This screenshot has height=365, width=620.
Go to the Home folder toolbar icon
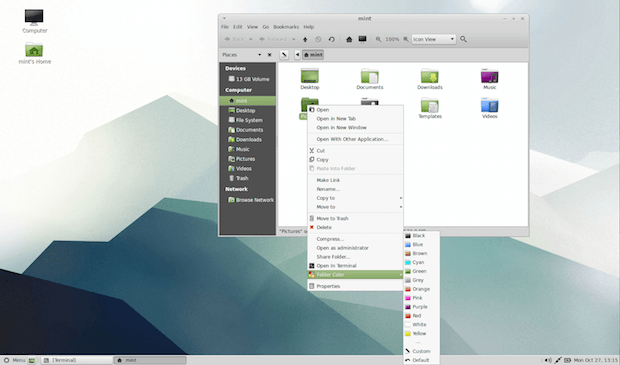tap(349, 39)
